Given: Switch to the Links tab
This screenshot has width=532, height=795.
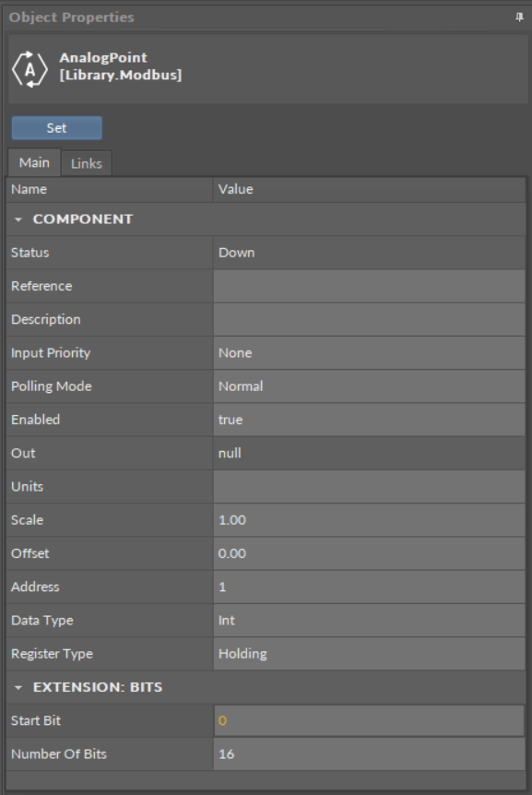Looking at the screenshot, I should tap(86, 163).
